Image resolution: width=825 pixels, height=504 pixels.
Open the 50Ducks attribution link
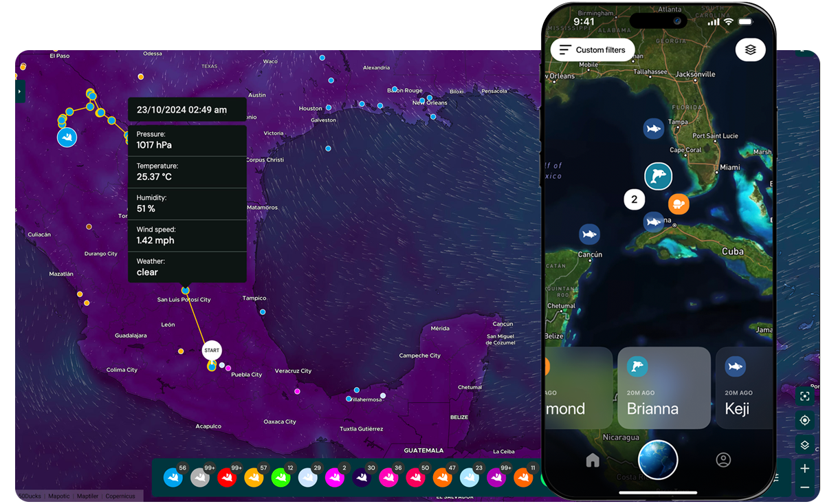[x=30, y=496]
